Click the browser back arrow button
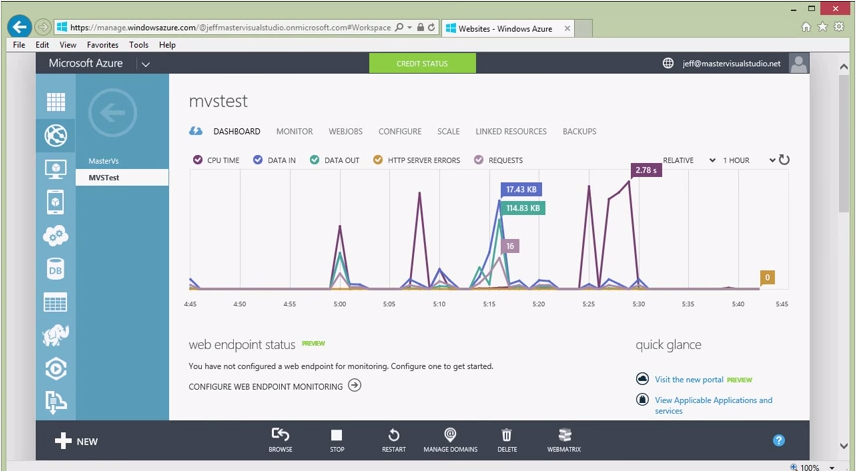856x471 pixels. (x=20, y=27)
